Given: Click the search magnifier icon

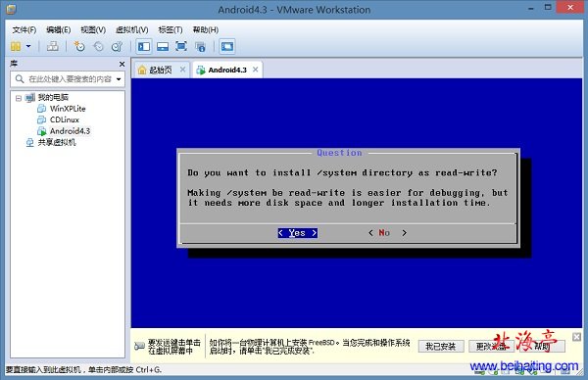Looking at the screenshot, I should tap(20, 78).
